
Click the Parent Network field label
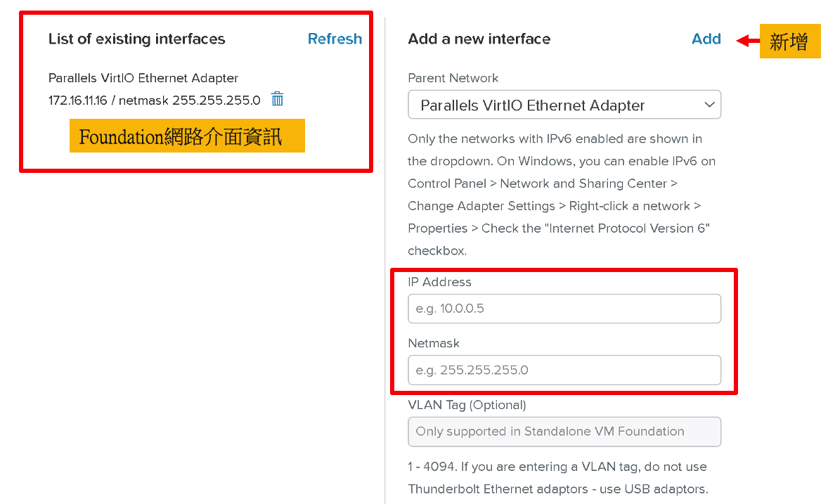pyautogui.click(x=453, y=77)
